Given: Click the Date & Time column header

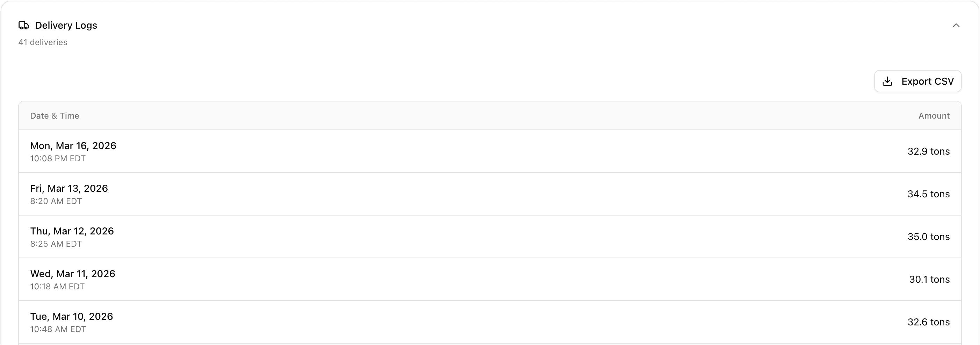Looking at the screenshot, I should 55,116.
